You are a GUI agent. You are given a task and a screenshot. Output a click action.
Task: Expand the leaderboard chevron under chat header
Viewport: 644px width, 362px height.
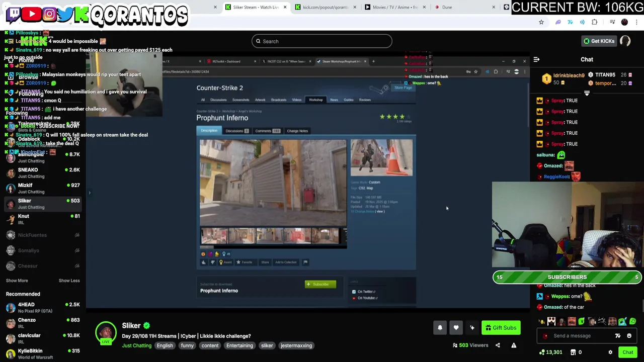[x=587, y=94]
